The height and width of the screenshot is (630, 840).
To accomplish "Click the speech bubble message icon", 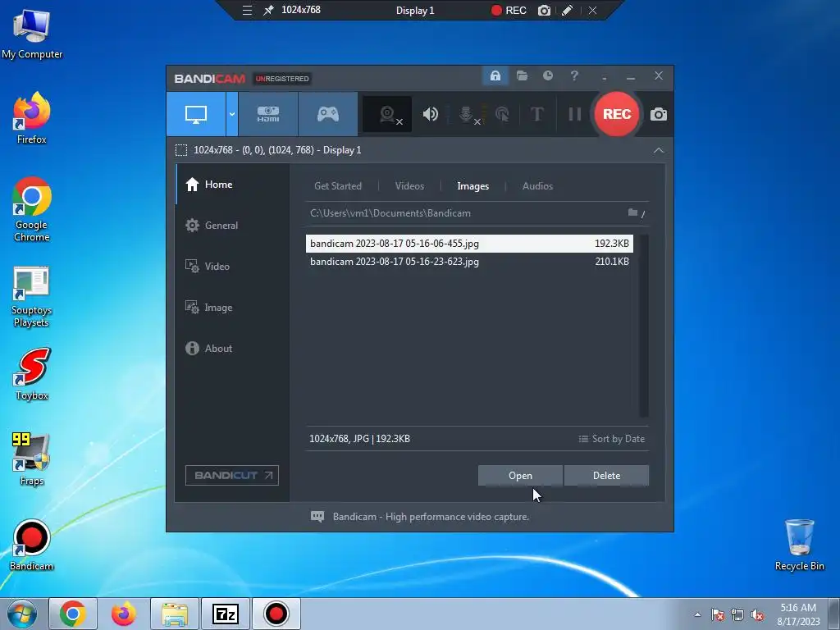I will 317,517.
